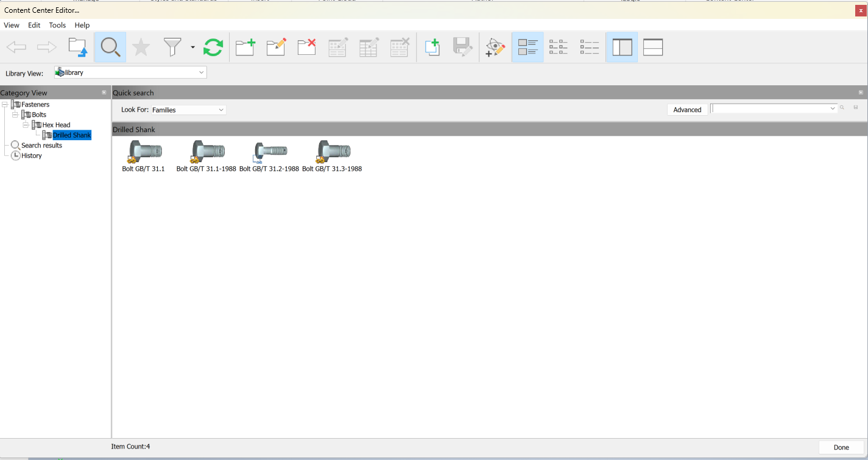Select the Bolt GB/T 31.2-1988 thumbnail

tap(270, 151)
